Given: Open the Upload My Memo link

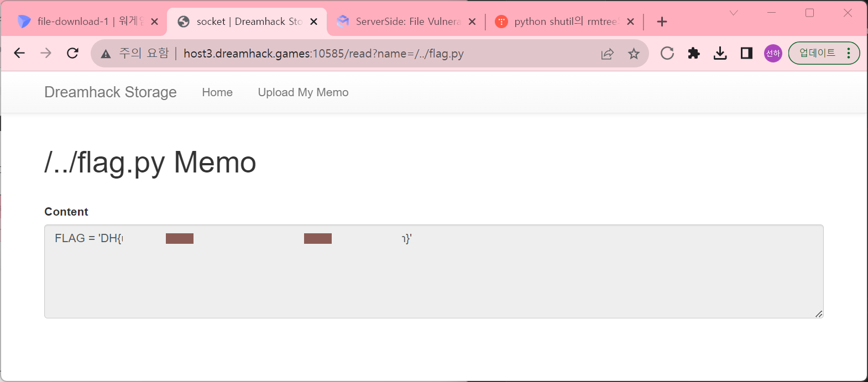Looking at the screenshot, I should tap(303, 92).
